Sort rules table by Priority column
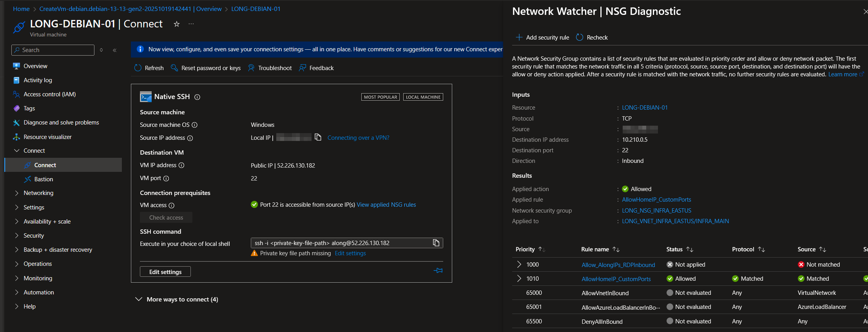 coord(542,249)
